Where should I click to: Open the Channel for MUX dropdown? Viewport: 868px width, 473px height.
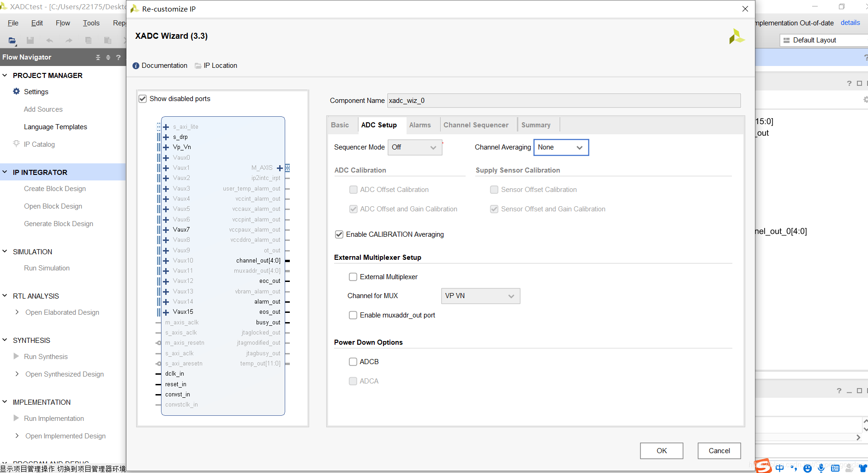(480, 296)
